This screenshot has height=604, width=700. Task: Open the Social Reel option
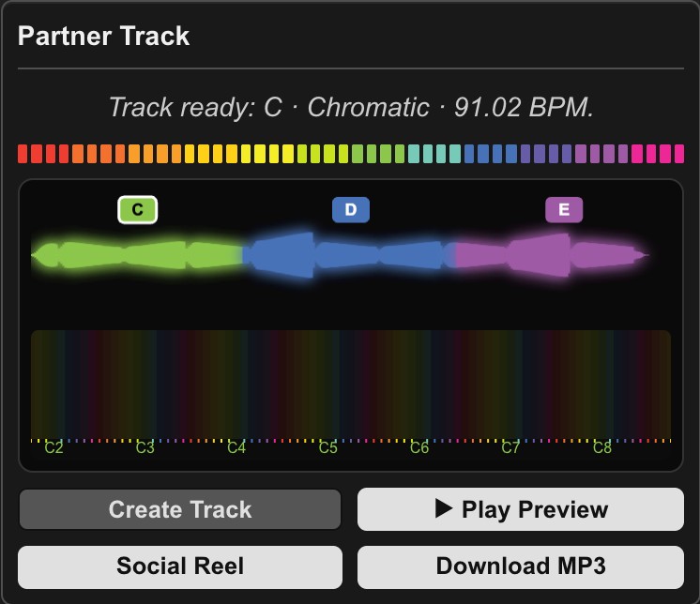click(180, 566)
